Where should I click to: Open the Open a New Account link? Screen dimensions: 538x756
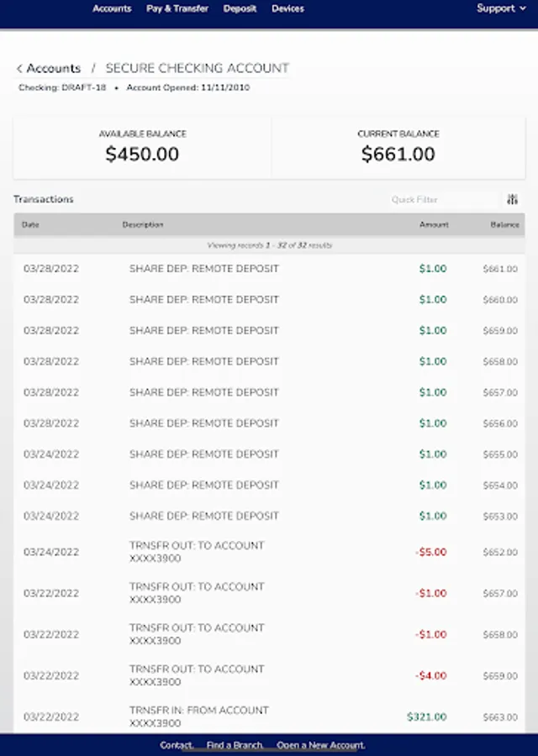[x=320, y=745]
